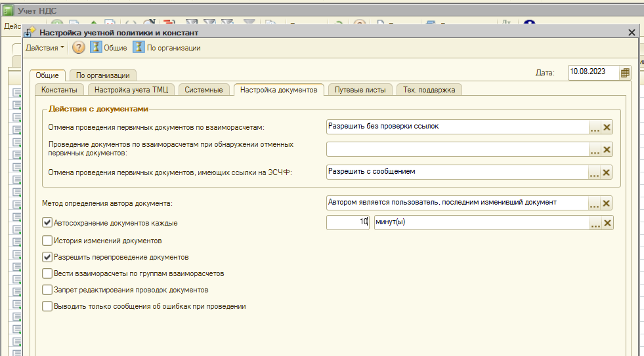
Task: Open the calendar picker next to Дата
Action: click(625, 73)
